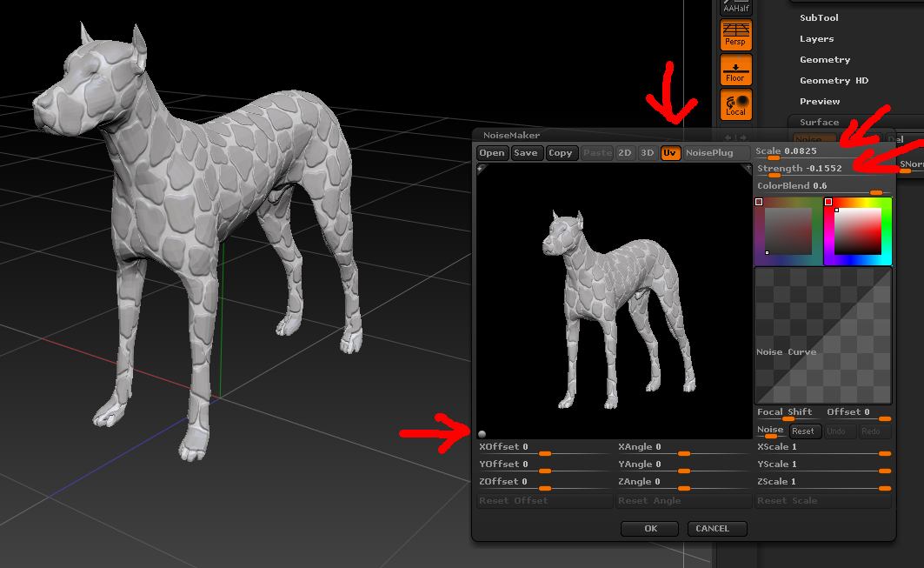The width and height of the screenshot is (924, 568).
Task: Pick a color in the muted left swatch
Action: point(788,231)
